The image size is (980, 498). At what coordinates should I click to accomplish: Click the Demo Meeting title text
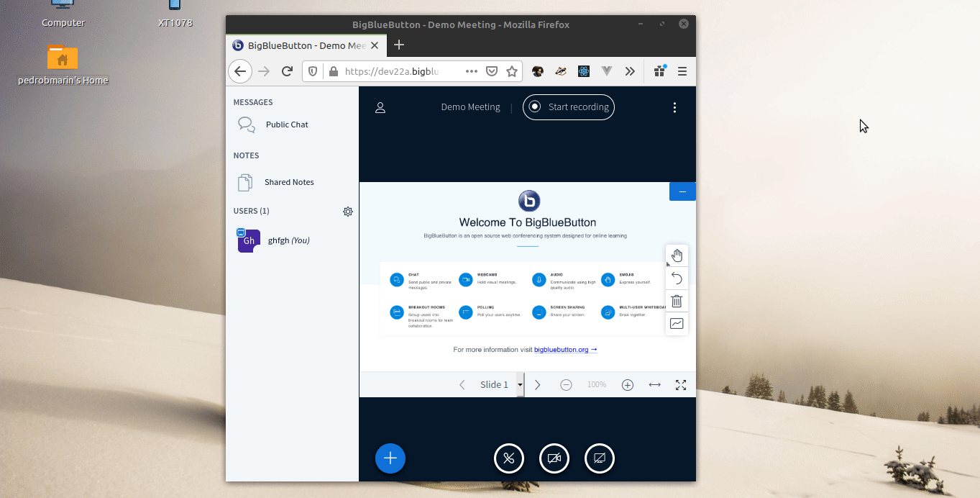[470, 107]
